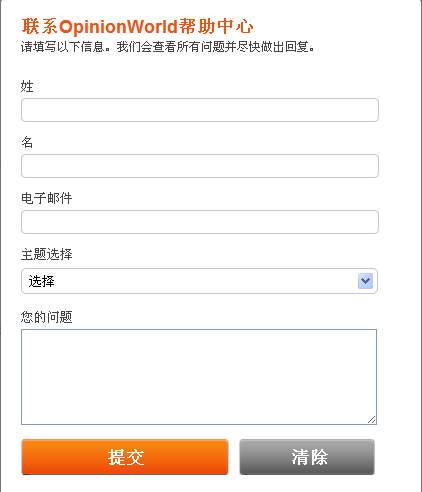Select the 选择 placeholder in the dropdown
The height and width of the screenshot is (492, 422).
pyautogui.click(x=41, y=281)
